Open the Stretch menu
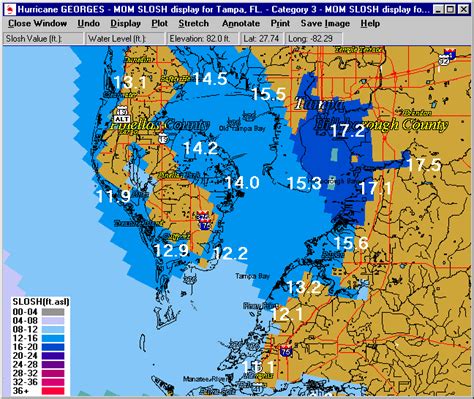The width and height of the screenshot is (474, 399). (x=193, y=23)
